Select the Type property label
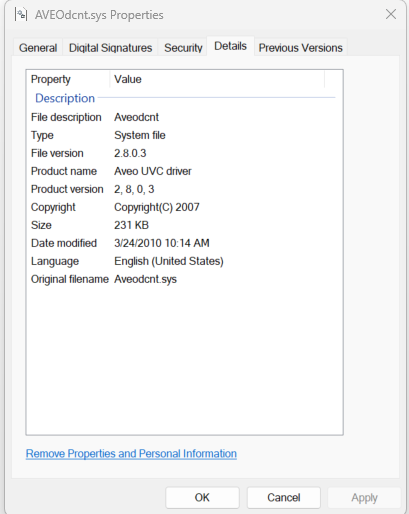 pyautogui.click(x=42, y=135)
